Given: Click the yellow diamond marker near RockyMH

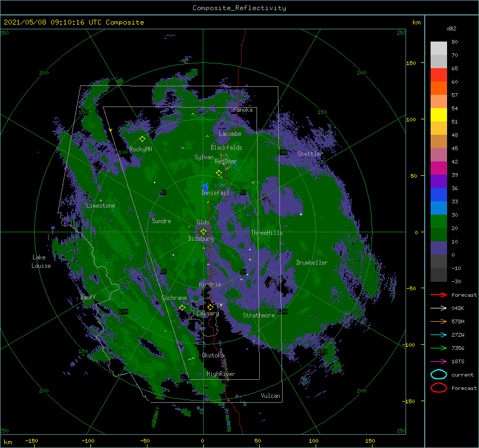Looking at the screenshot, I should [142, 139].
